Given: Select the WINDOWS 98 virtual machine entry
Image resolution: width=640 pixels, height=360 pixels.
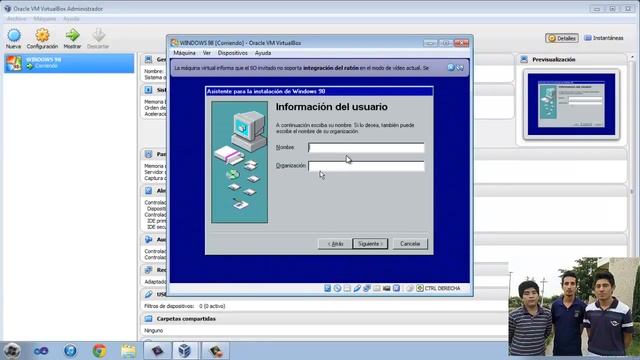Looking at the screenshot, I should pos(69,63).
